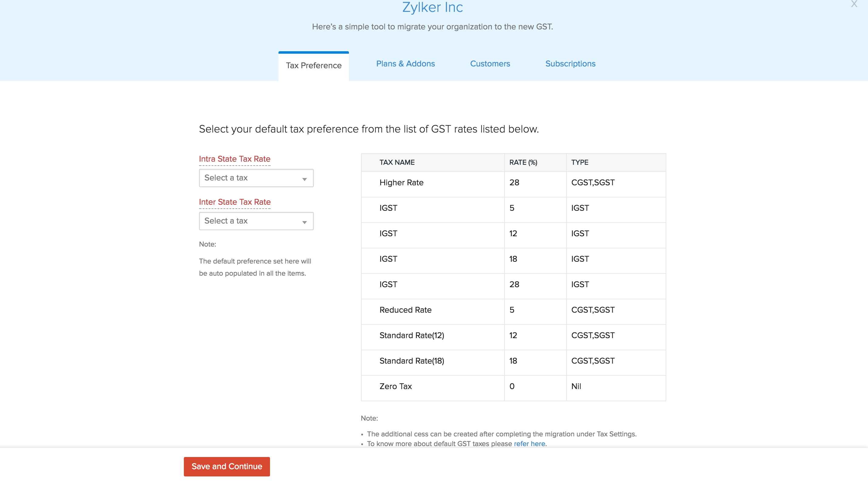The image size is (868, 484).
Task: Sort by the TAX NAME column header
Action: tap(397, 162)
